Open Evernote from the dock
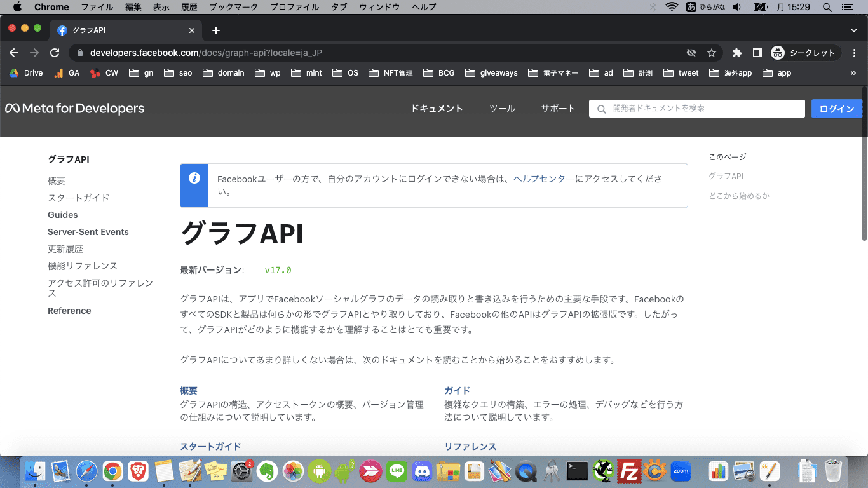Viewport: 868px width, 488px height. 268,471
